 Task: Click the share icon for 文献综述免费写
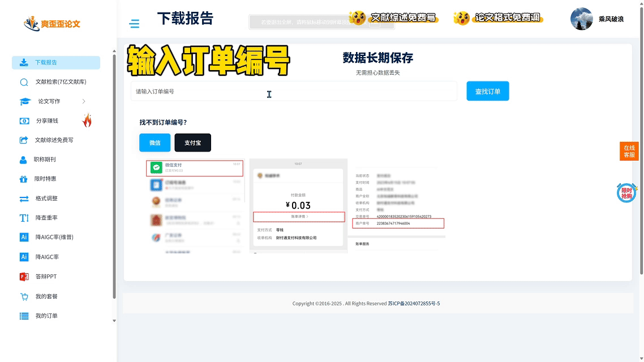(24, 140)
